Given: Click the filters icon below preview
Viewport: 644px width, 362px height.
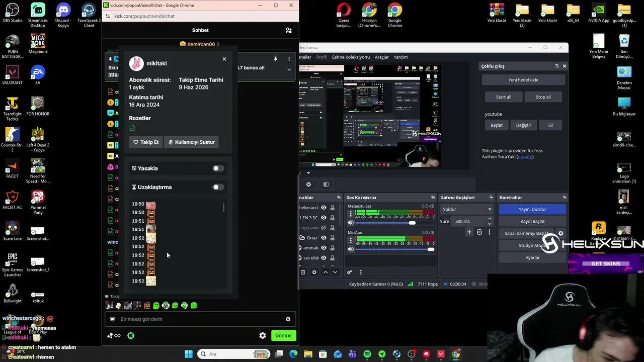Looking at the screenshot, I should pyautogui.click(x=326, y=185).
